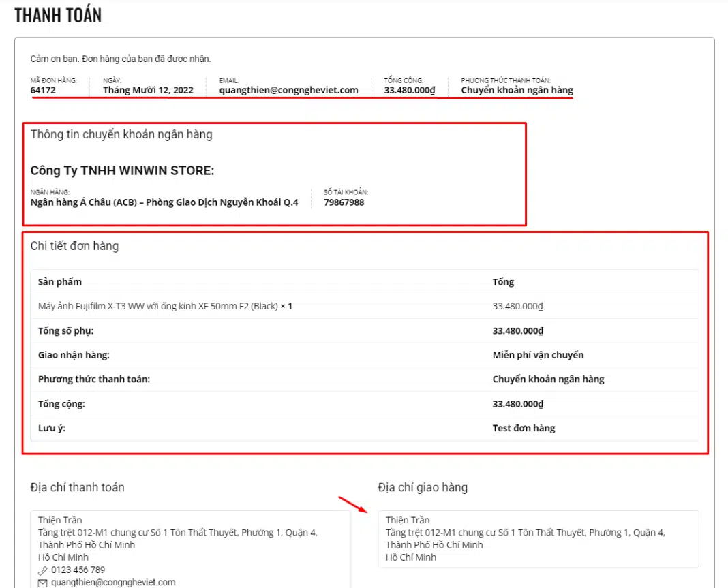Click name Thiện Trần in shipping address
This screenshot has width=728, height=588.
[x=408, y=520]
